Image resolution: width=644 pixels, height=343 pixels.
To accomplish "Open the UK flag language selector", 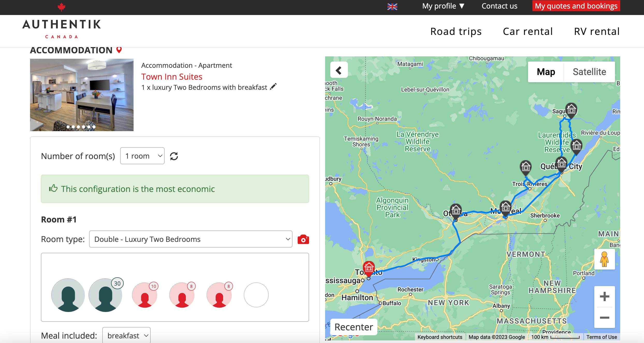I will pos(392,6).
